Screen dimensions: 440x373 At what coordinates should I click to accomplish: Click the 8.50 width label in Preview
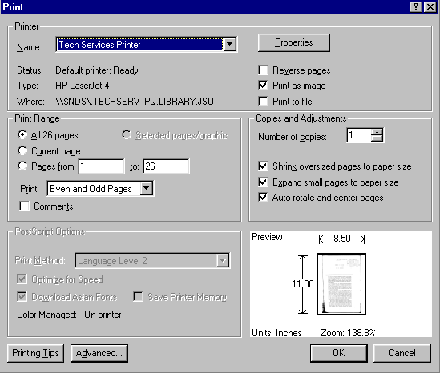coord(342,239)
